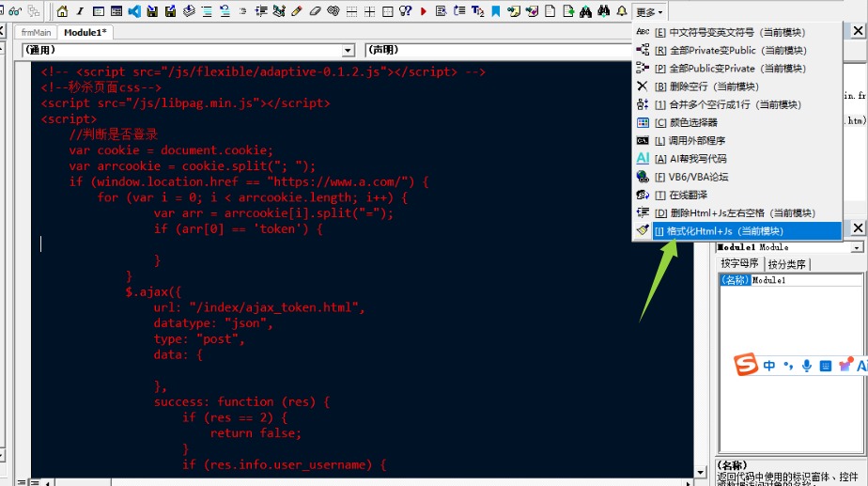Click the red play arrow icon
This screenshot has width=868, height=486.
(x=423, y=11)
